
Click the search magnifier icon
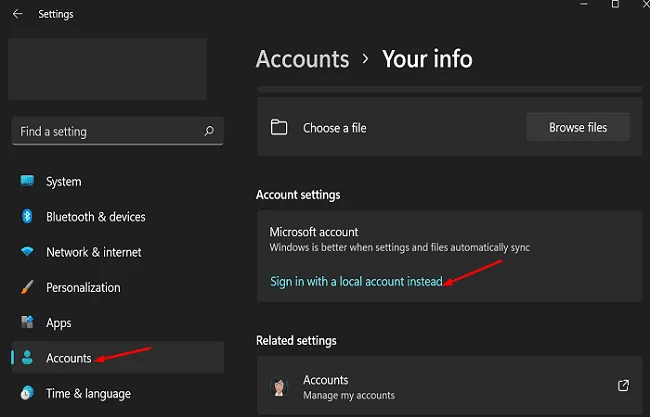coord(209,131)
